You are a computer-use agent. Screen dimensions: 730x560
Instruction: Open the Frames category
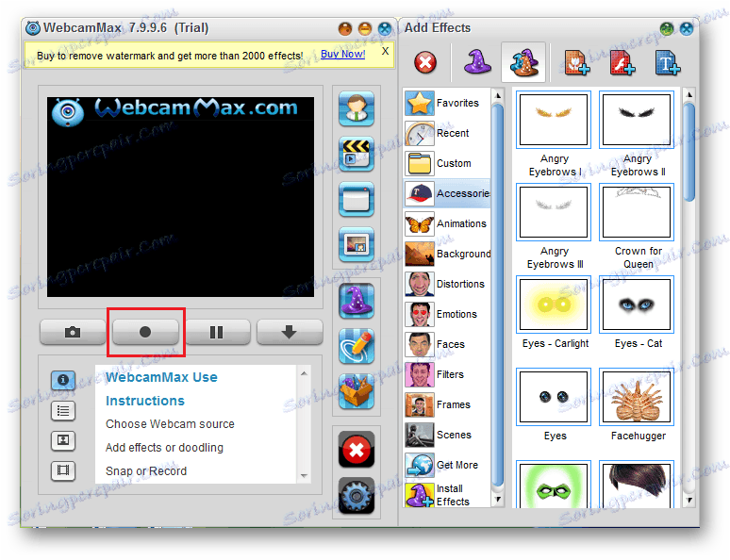pos(447,404)
